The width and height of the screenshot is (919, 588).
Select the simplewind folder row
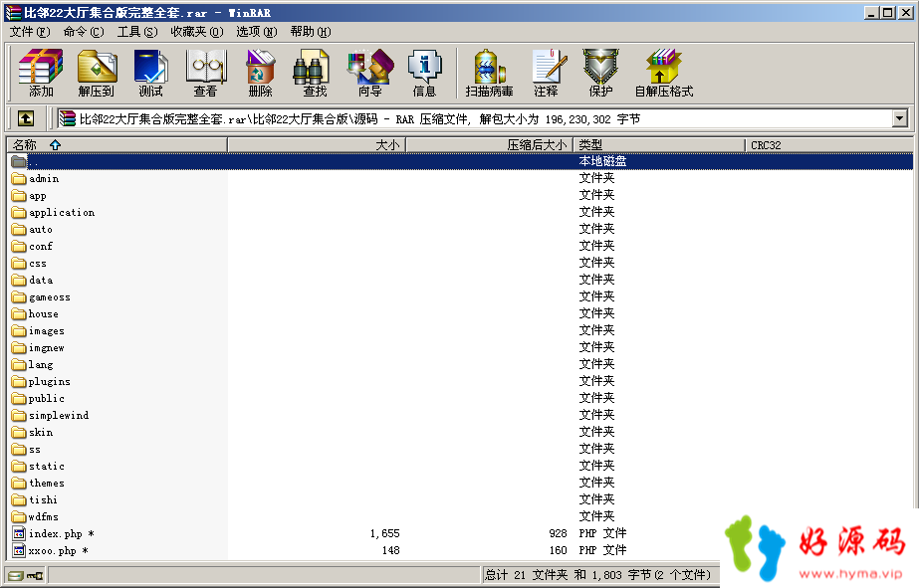[460, 415]
